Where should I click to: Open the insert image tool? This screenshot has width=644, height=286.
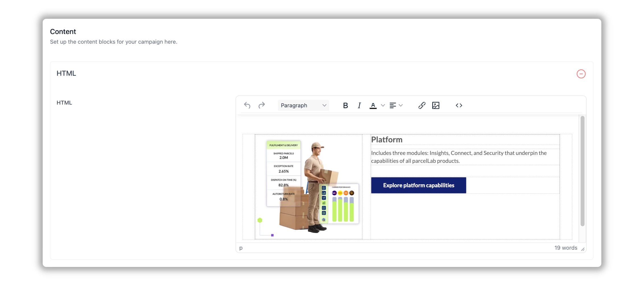(435, 105)
